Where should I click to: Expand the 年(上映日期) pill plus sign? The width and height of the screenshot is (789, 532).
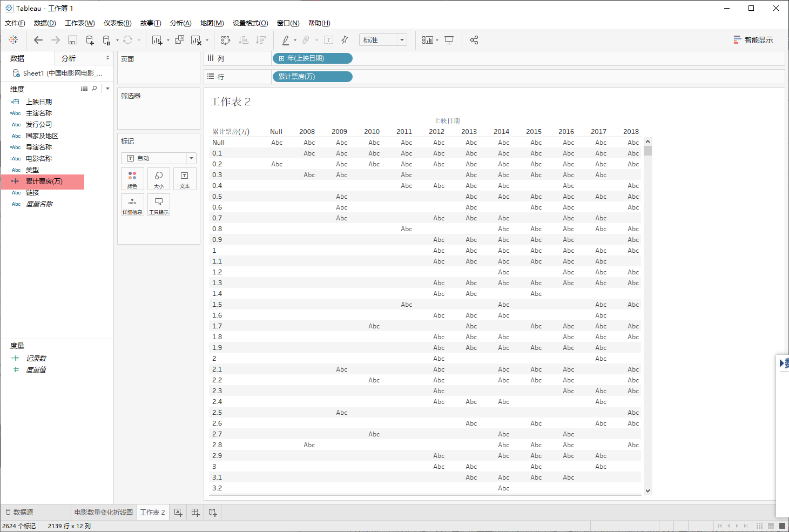point(281,58)
